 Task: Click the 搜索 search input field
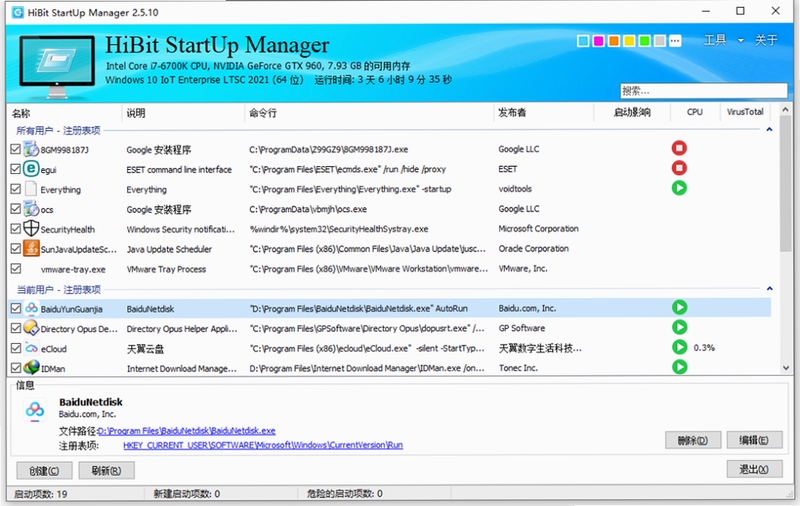click(x=704, y=91)
